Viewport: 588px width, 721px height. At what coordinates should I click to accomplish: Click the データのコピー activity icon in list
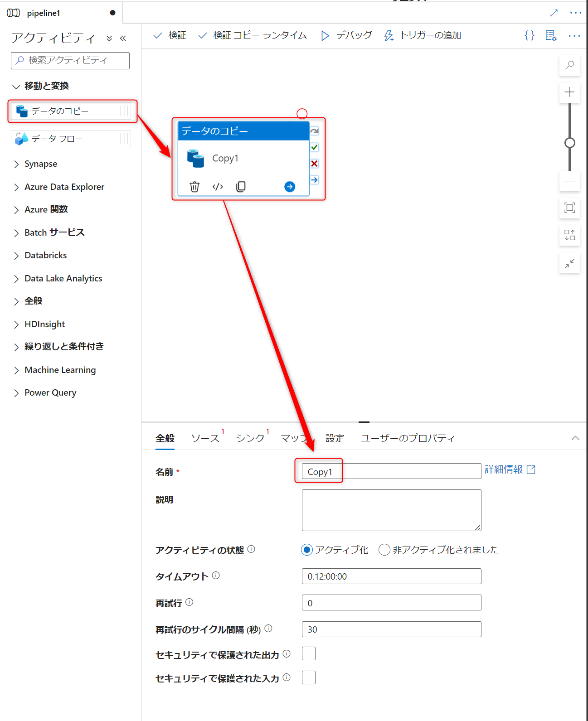click(22, 111)
